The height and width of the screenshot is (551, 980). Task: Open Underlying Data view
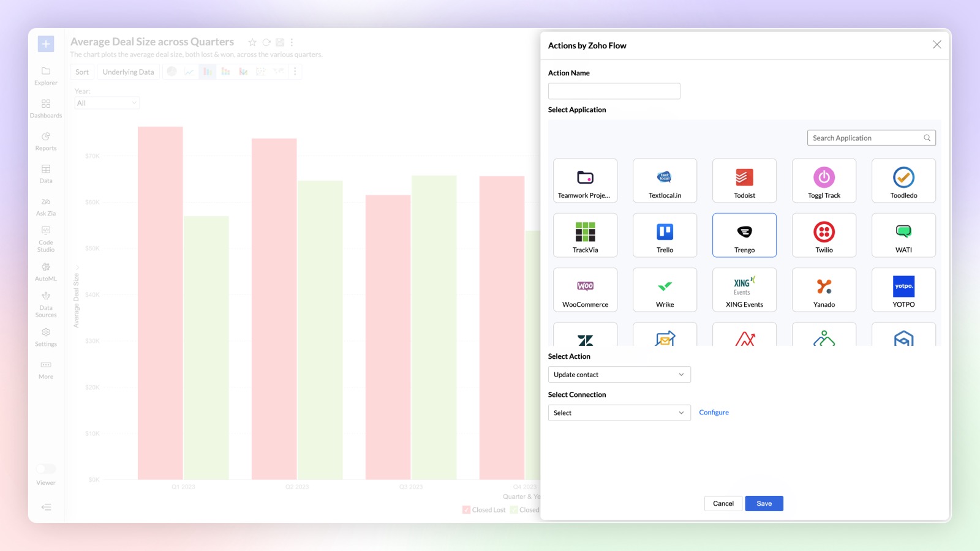click(129, 72)
